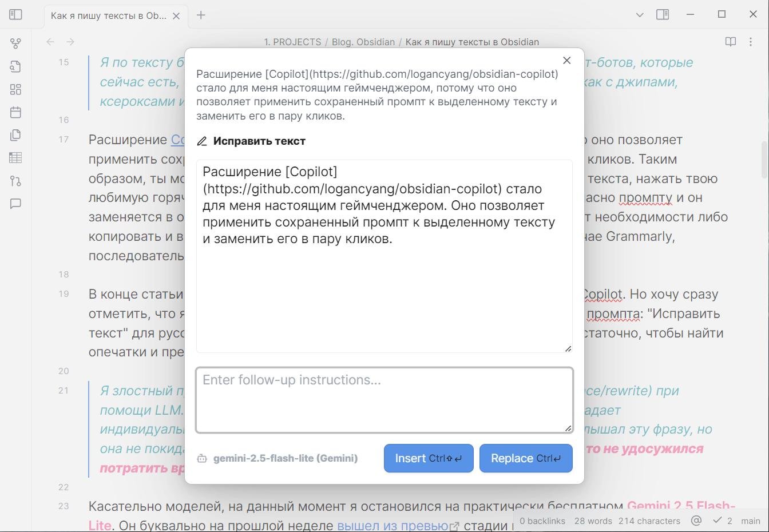The height and width of the screenshot is (532, 769).
Task: Open the tab list chevron dropdown
Action: click(x=639, y=14)
